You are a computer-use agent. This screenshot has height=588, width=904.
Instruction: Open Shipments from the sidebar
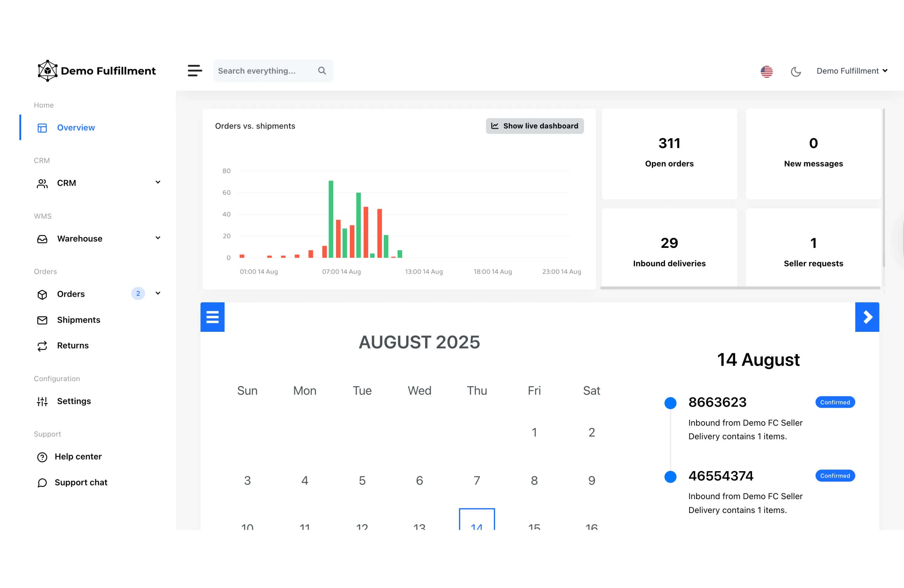(79, 320)
